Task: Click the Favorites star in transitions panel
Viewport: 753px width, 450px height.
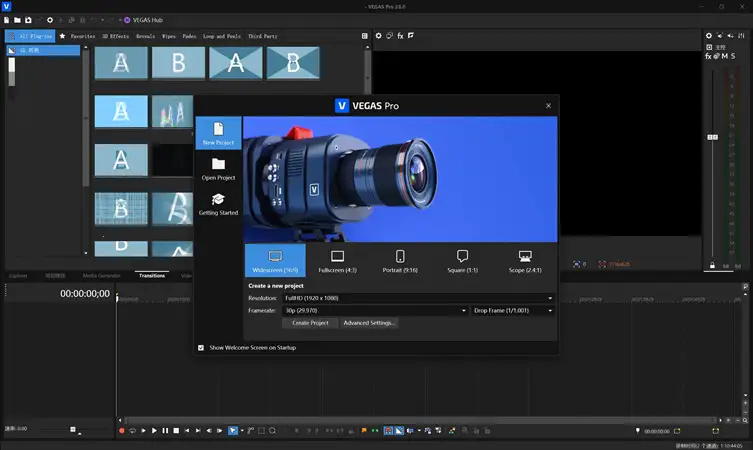Action: tap(62, 36)
